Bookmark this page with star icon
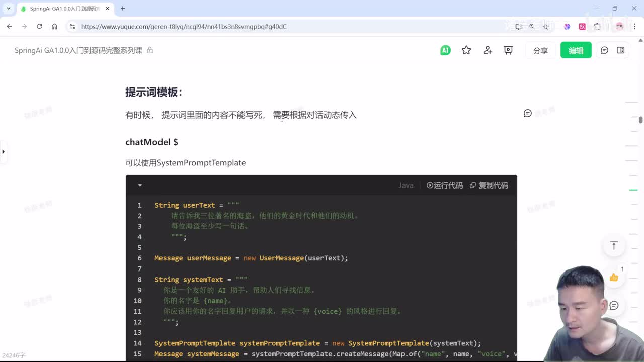 [545, 26]
